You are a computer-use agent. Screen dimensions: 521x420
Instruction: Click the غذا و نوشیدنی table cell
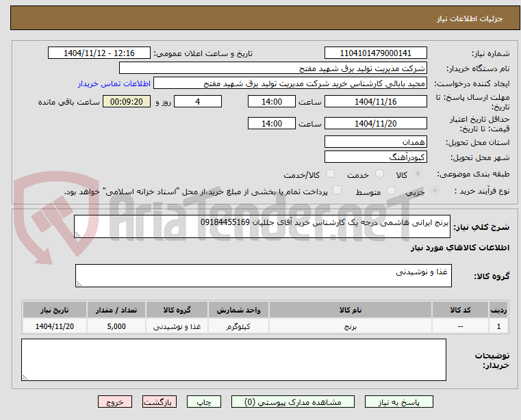pos(177,326)
